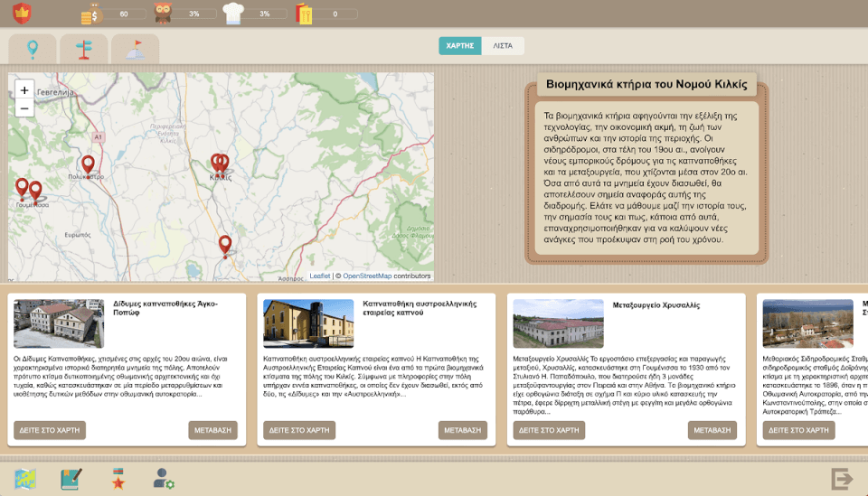Click the money bag coins icon
This screenshot has width=868, height=496.
click(x=91, y=14)
